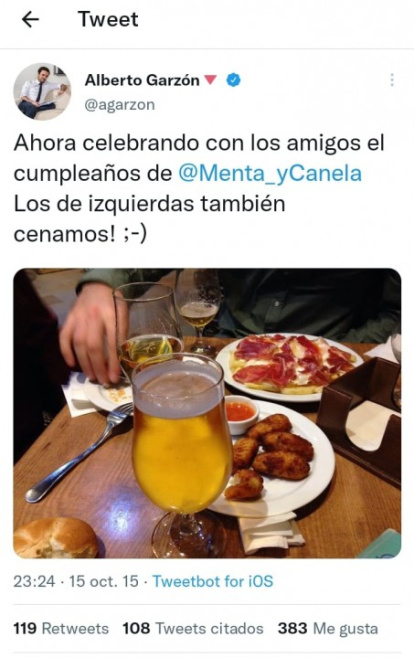Open the @Menta_yCanela mention
The height and width of the screenshot is (658, 414).
(270, 173)
